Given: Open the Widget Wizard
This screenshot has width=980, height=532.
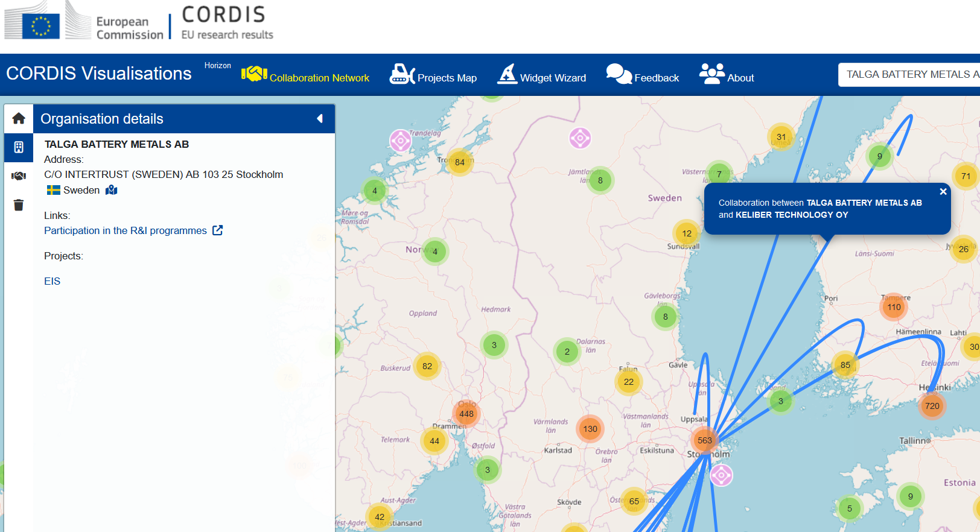Looking at the screenshot, I should click(542, 75).
